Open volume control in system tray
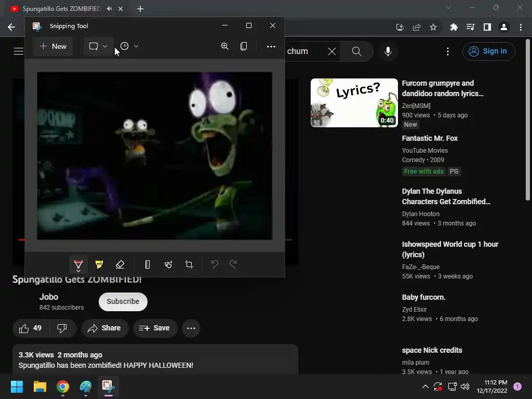The image size is (532, 399). (x=465, y=387)
